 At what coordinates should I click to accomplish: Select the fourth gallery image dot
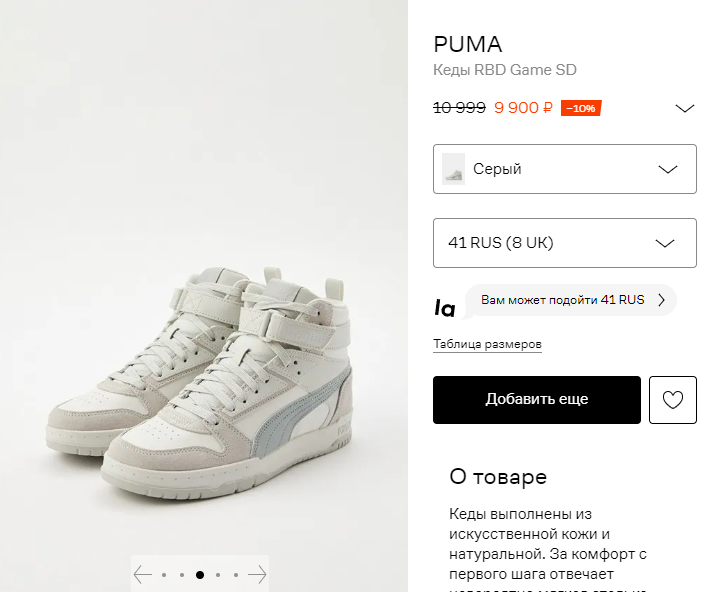[x=218, y=575]
